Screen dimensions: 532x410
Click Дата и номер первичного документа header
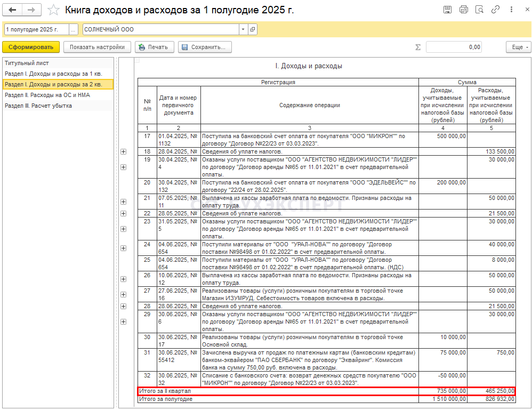(179, 105)
